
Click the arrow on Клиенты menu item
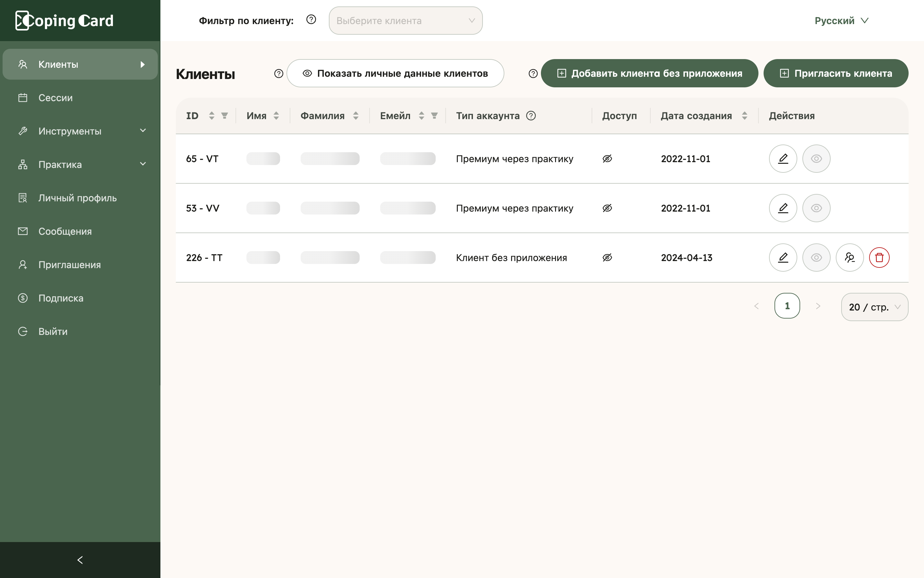[142, 64]
